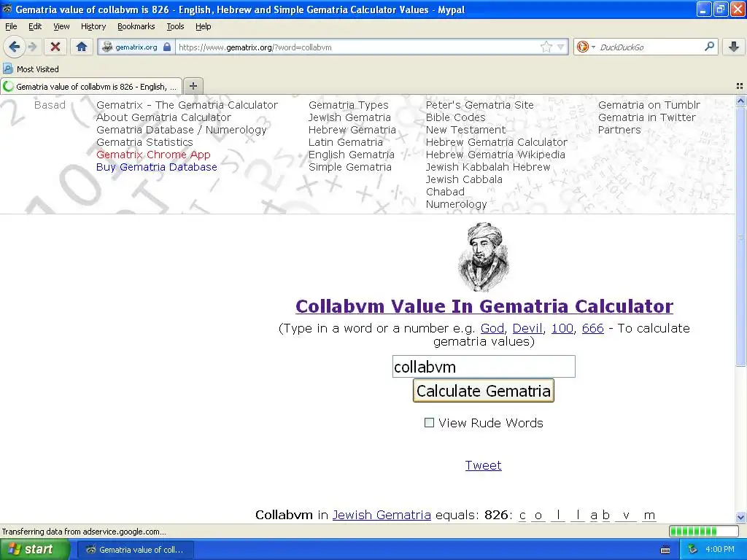747x560 pixels.
Task: Open the Hebrew Gematria link
Action: pos(352,130)
